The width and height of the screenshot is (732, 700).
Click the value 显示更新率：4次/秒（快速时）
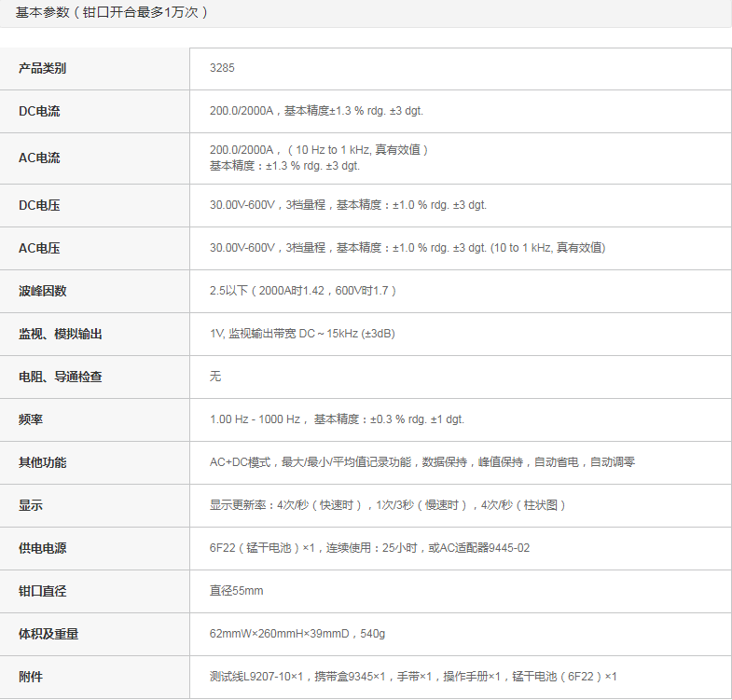388,505
